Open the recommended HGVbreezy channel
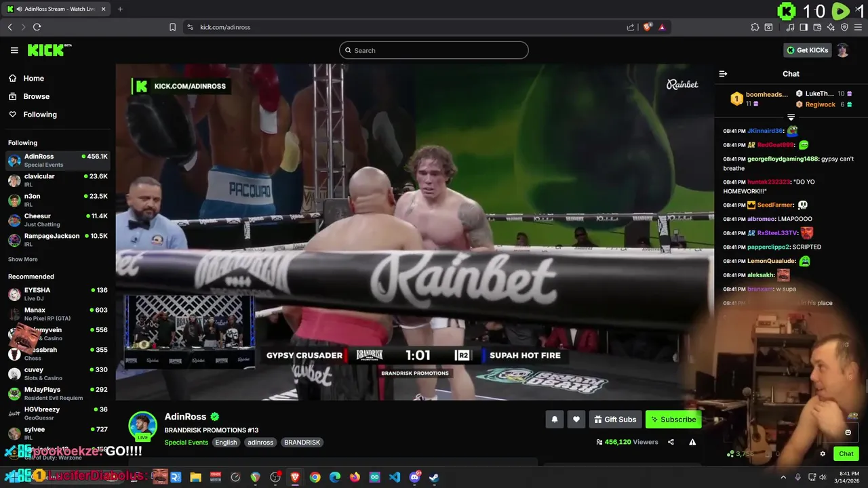Viewport: 868px width, 488px height. pyautogui.click(x=58, y=413)
